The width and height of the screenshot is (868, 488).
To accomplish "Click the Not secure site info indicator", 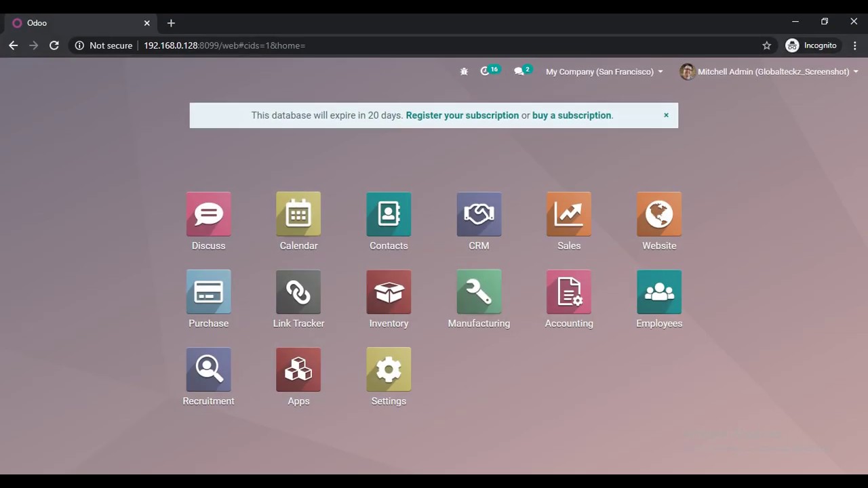I will [x=104, y=45].
